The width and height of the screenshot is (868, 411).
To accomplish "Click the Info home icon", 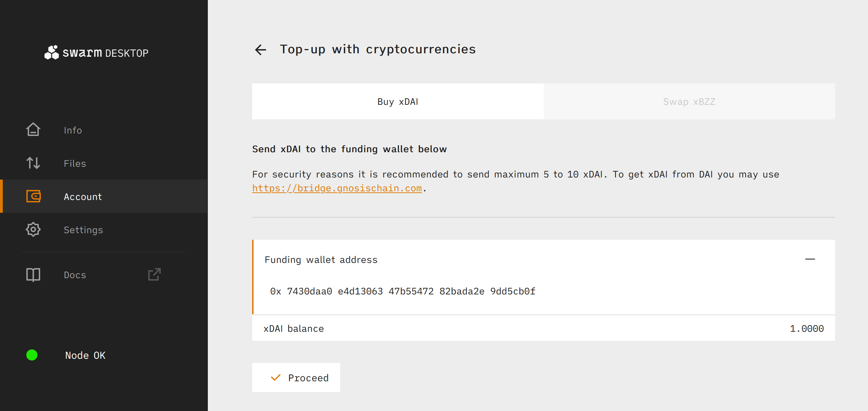I will [x=33, y=130].
